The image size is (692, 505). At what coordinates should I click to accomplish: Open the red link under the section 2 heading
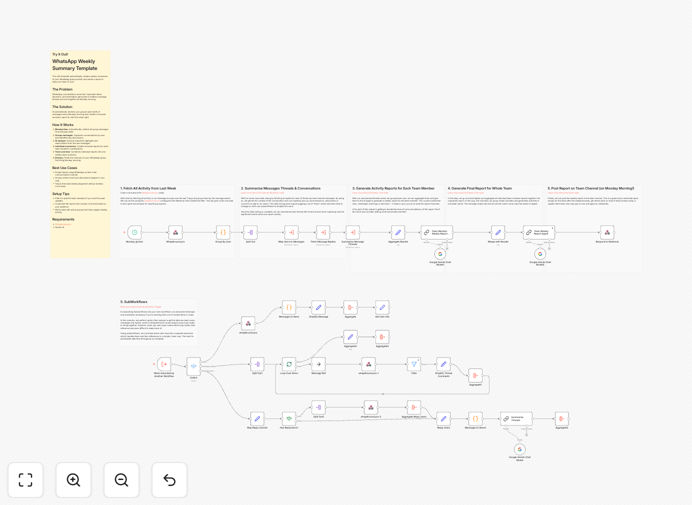(263, 193)
